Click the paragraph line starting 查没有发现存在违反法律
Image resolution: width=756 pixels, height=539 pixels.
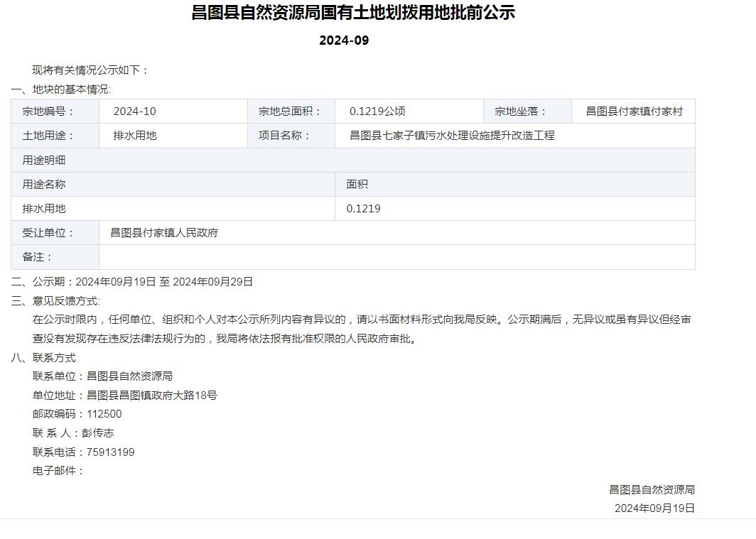tap(225, 339)
